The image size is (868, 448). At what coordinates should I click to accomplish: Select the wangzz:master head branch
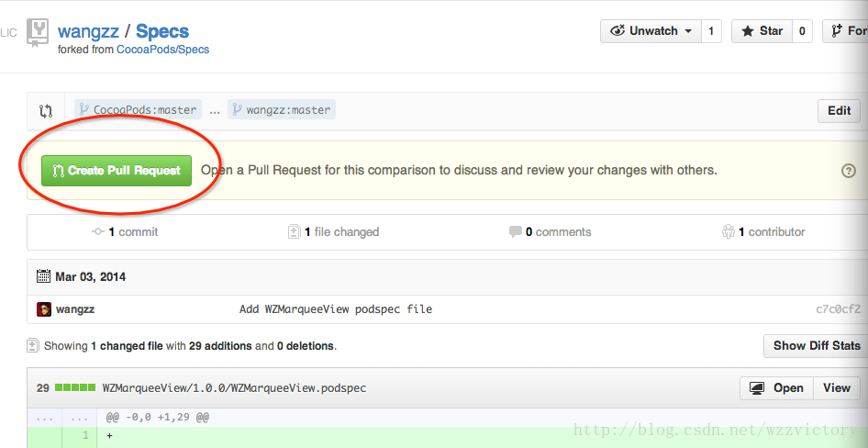tap(282, 109)
